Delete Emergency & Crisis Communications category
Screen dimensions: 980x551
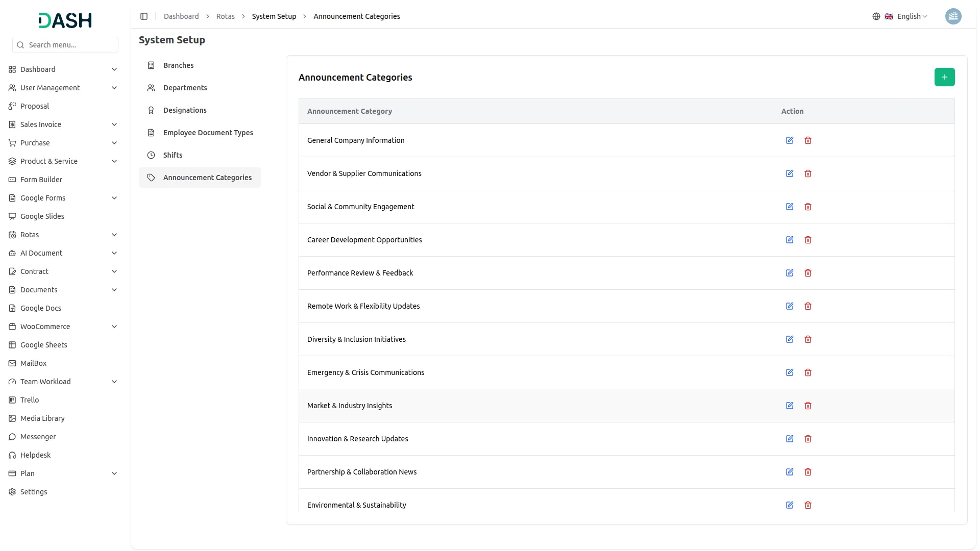(808, 372)
